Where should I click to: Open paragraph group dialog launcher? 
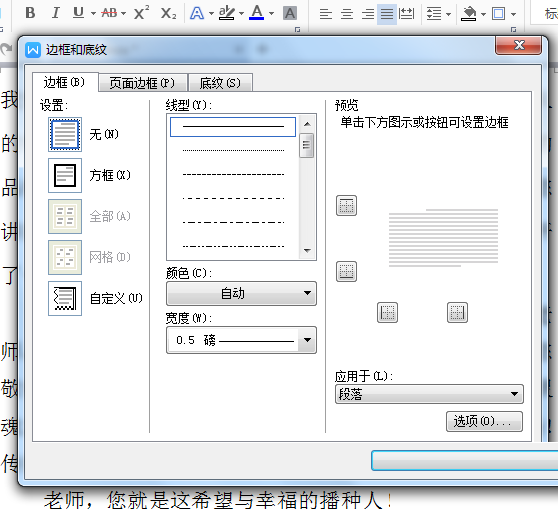513,30
